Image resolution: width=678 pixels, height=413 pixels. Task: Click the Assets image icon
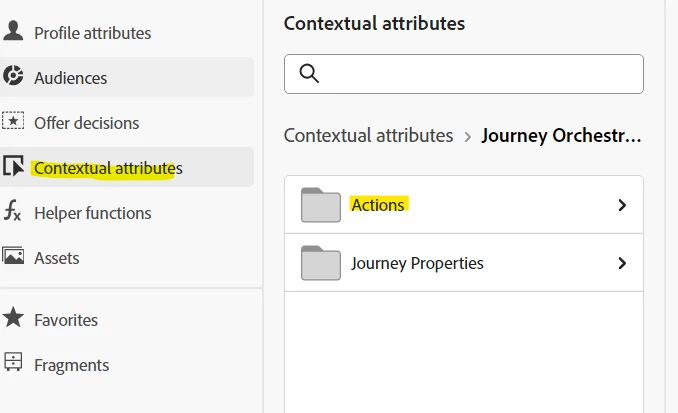point(13,257)
